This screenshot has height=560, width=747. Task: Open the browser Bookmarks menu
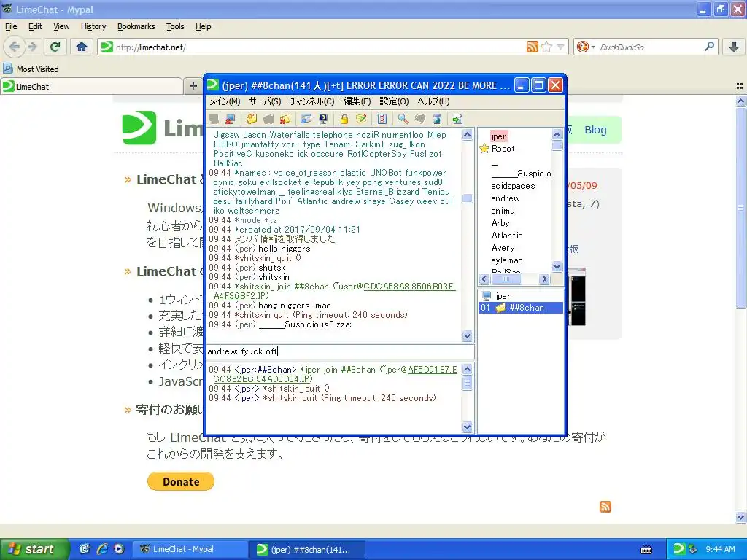(136, 26)
